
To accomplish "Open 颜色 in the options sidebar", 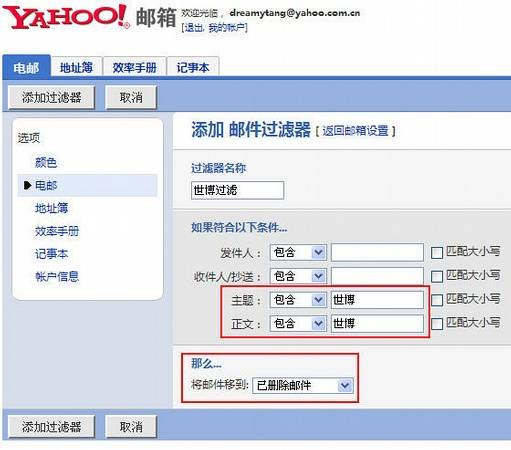I will [46, 163].
